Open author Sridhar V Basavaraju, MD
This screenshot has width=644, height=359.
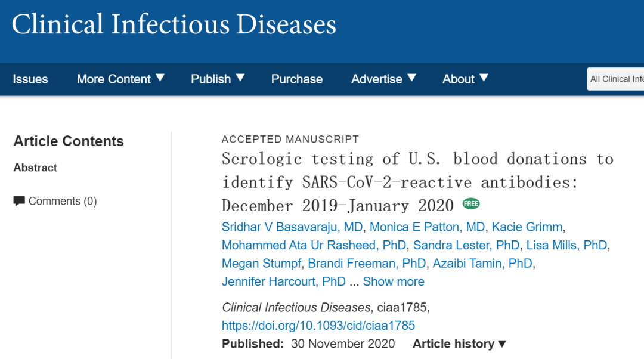[x=292, y=227]
